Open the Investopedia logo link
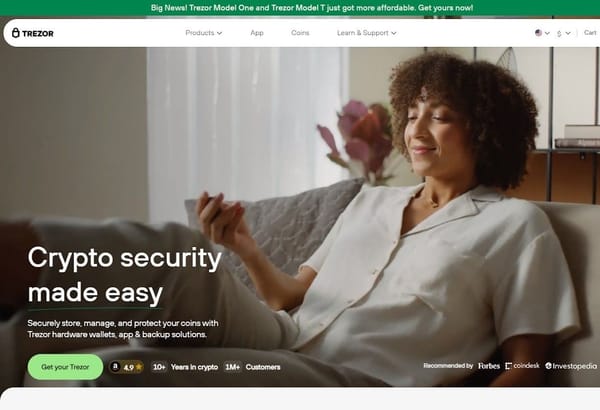The image size is (600, 410). click(571, 366)
